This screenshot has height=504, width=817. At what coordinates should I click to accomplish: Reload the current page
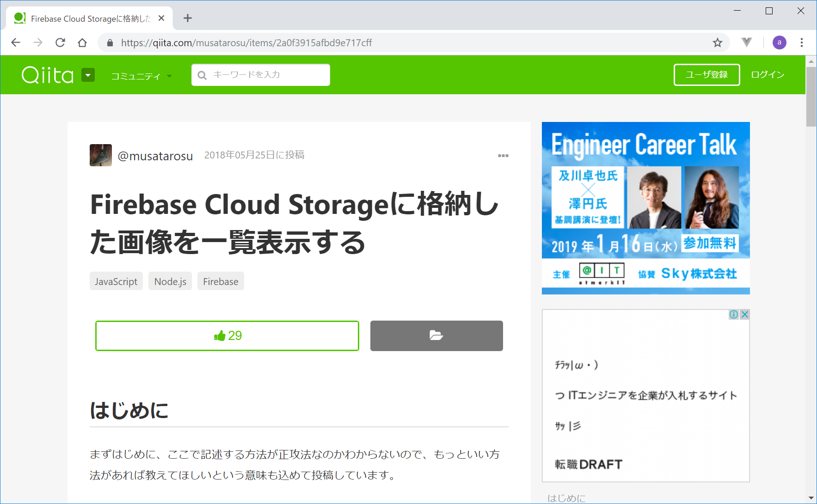click(x=60, y=43)
